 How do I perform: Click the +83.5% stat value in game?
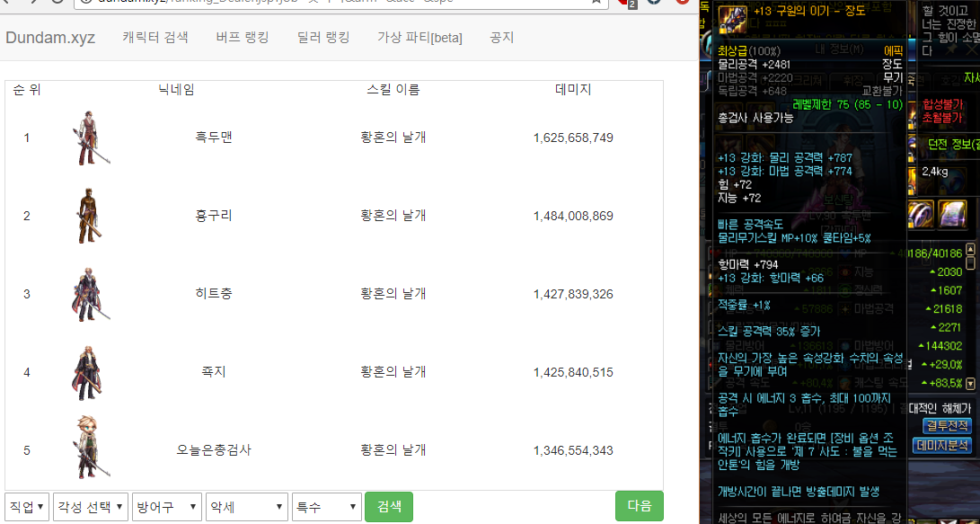[x=944, y=383]
